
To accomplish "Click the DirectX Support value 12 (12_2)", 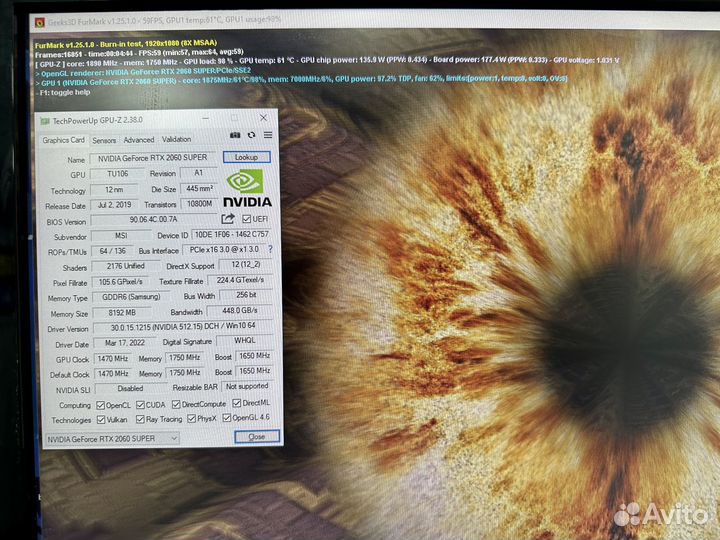I will click(246, 264).
